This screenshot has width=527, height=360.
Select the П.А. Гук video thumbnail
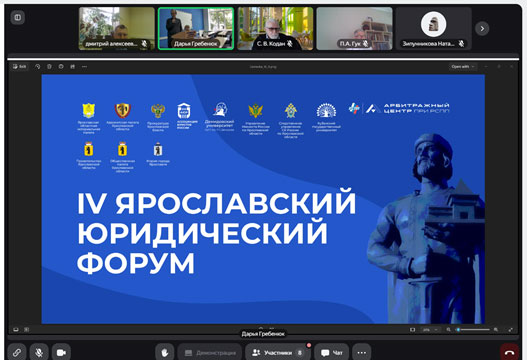[x=354, y=29]
